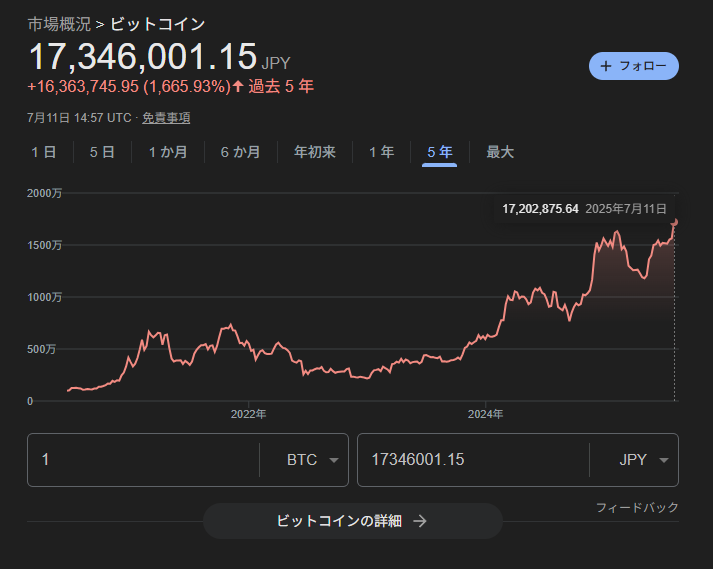Image resolution: width=713 pixels, height=569 pixels.
Task: Select the 年初来 time range tab
Action: tap(315, 152)
